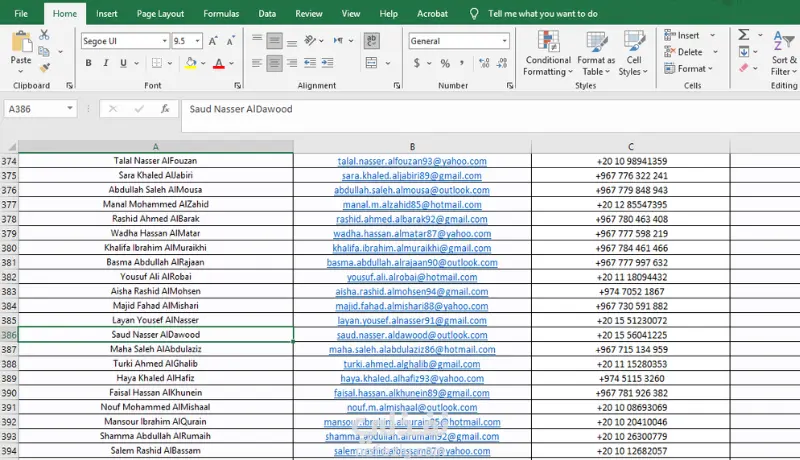The image size is (800, 460).
Task: Toggle Bold formatting
Action: coord(89,63)
